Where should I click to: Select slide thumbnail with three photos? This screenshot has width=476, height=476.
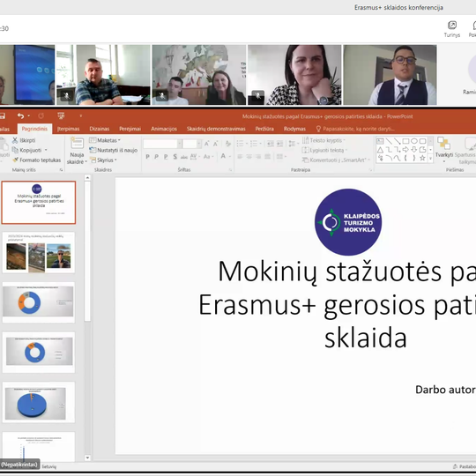point(39,253)
